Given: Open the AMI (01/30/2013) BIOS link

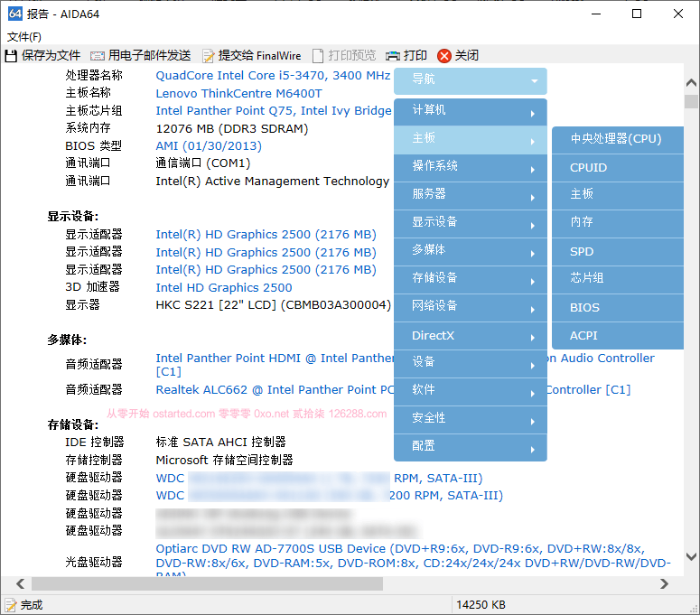Looking at the screenshot, I should click(x=209, y=146).
